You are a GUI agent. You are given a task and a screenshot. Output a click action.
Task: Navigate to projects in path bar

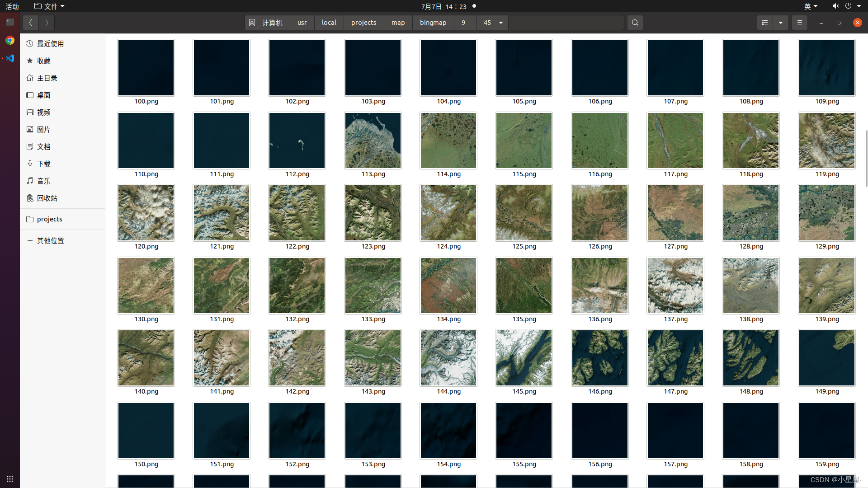(x=364, y=23)
